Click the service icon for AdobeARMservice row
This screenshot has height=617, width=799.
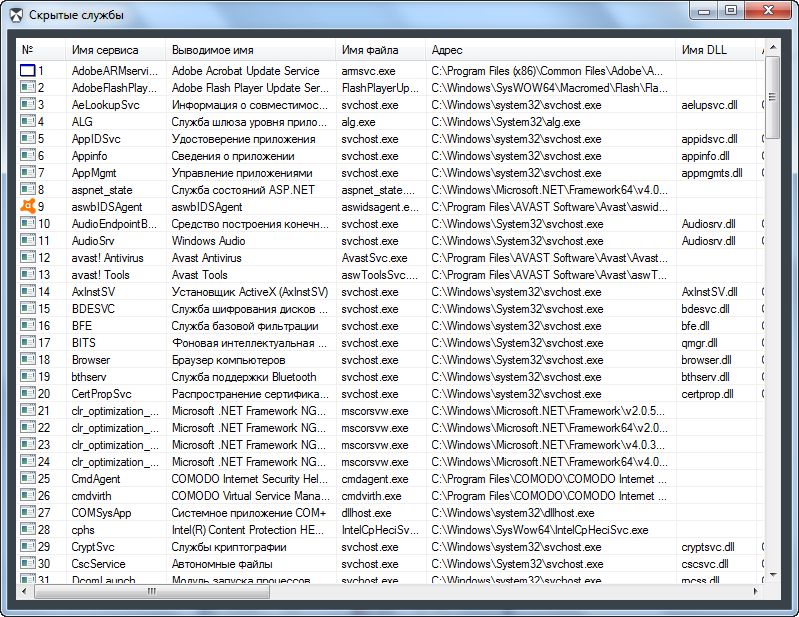pos(27,71)
